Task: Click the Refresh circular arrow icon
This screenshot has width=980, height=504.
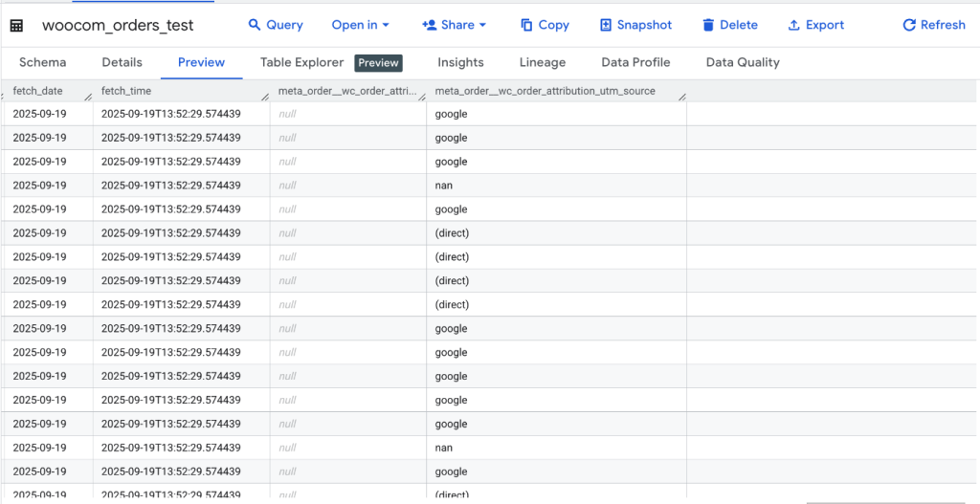Action: (909, 25)
